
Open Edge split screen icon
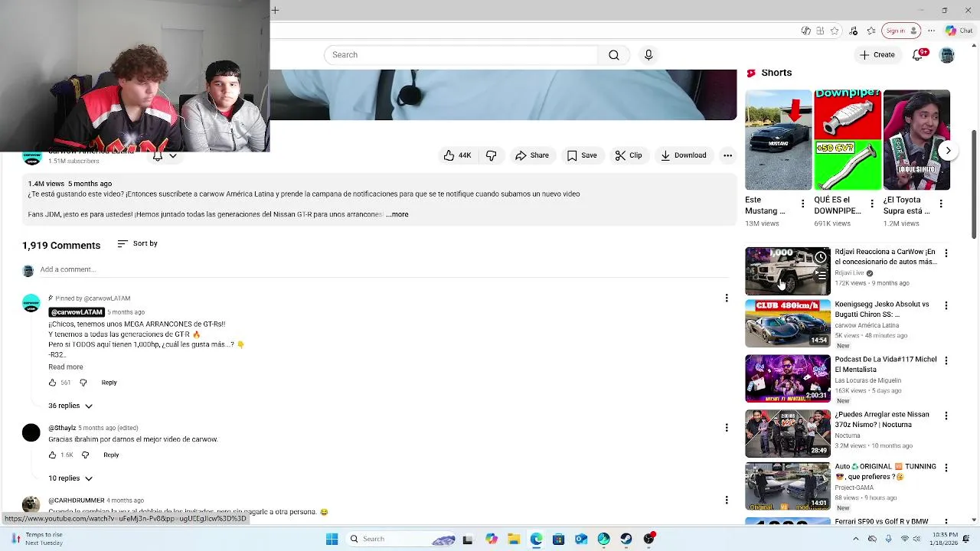tap(820, 31)
